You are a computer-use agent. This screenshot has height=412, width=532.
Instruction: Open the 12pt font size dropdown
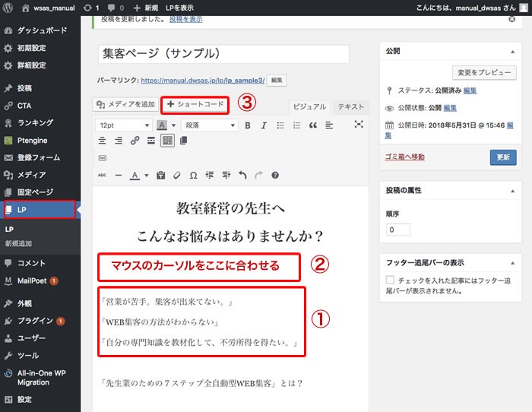click(124, 125)
